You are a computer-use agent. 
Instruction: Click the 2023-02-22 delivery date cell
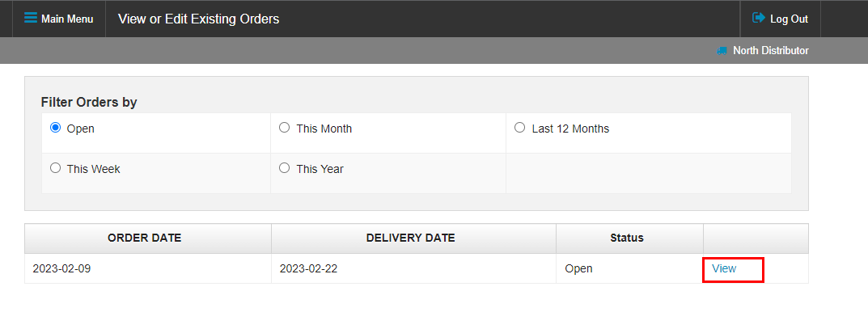point(413,268)
